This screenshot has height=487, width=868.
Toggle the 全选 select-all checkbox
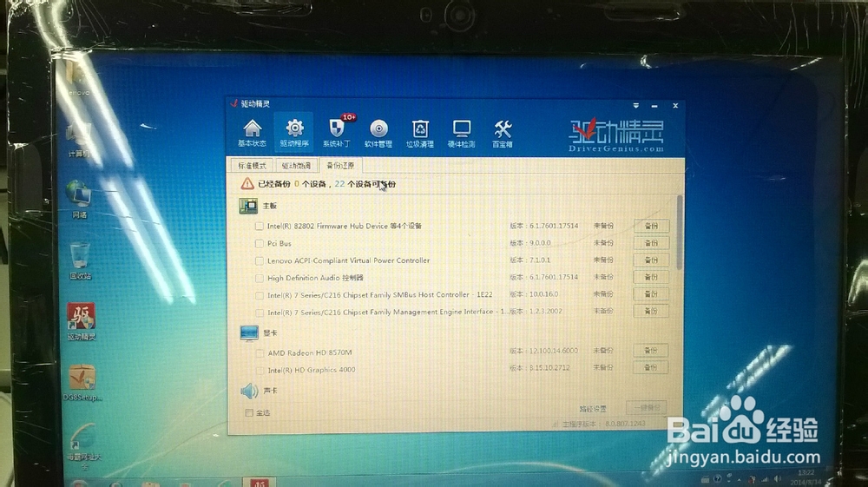[249, 413]
